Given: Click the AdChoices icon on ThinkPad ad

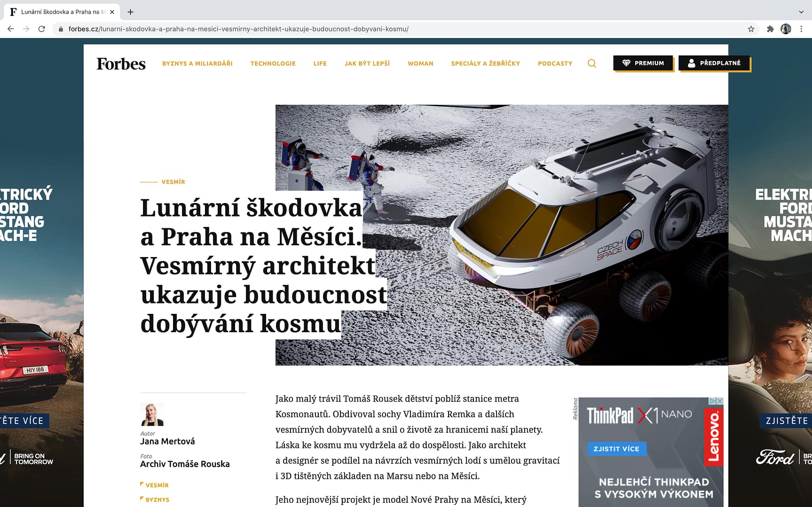Looking at the screenshot, I should (712, 401).
